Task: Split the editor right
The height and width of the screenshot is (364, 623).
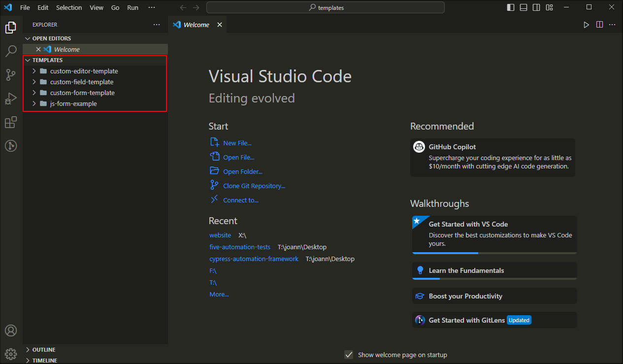Action: [x=599, y=25]
